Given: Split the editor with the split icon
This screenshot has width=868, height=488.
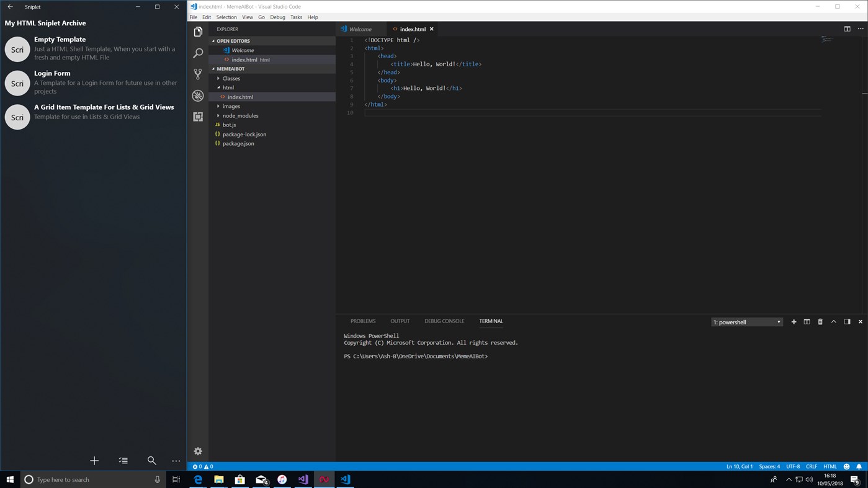Looking at the screenshot, I should (x=847, y=29).
